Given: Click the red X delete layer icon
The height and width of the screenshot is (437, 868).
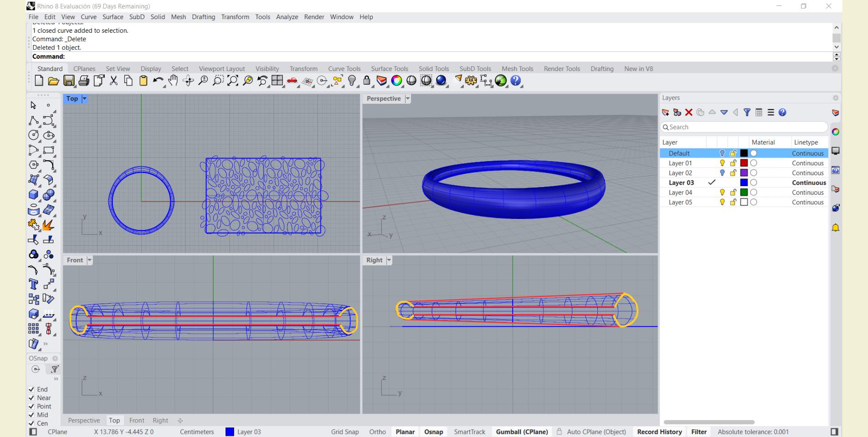Looking at the screenshot, I should coord(689,112).
